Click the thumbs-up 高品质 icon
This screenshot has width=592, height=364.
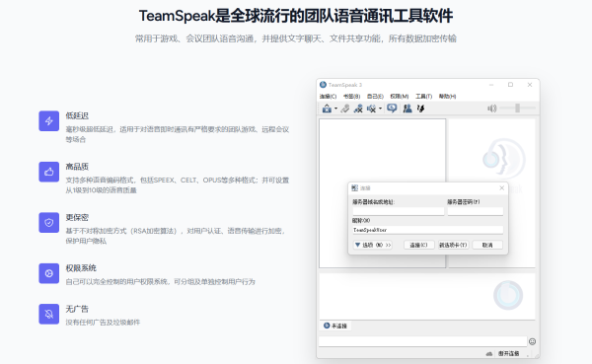point(48,172)
